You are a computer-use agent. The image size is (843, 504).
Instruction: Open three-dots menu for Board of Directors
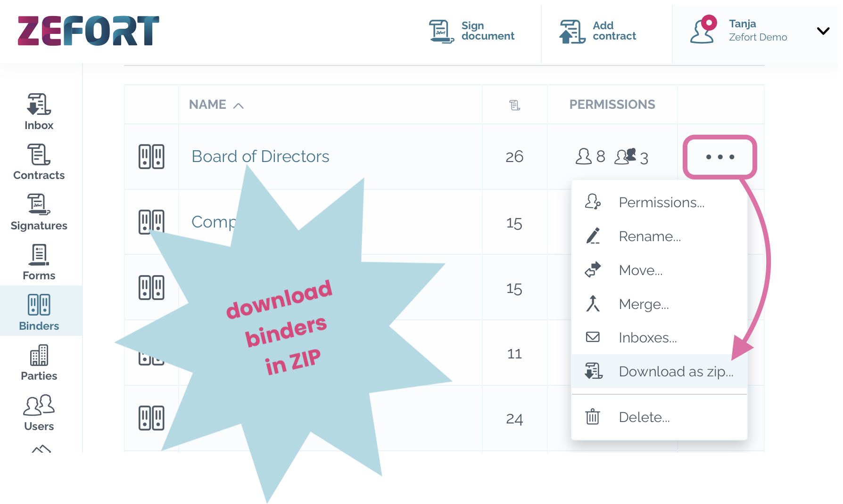click(720, 157)
